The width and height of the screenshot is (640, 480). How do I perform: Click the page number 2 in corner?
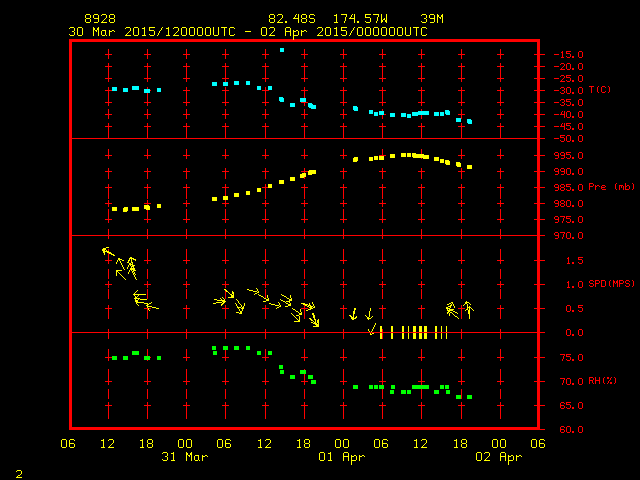[x=19, y=474]
